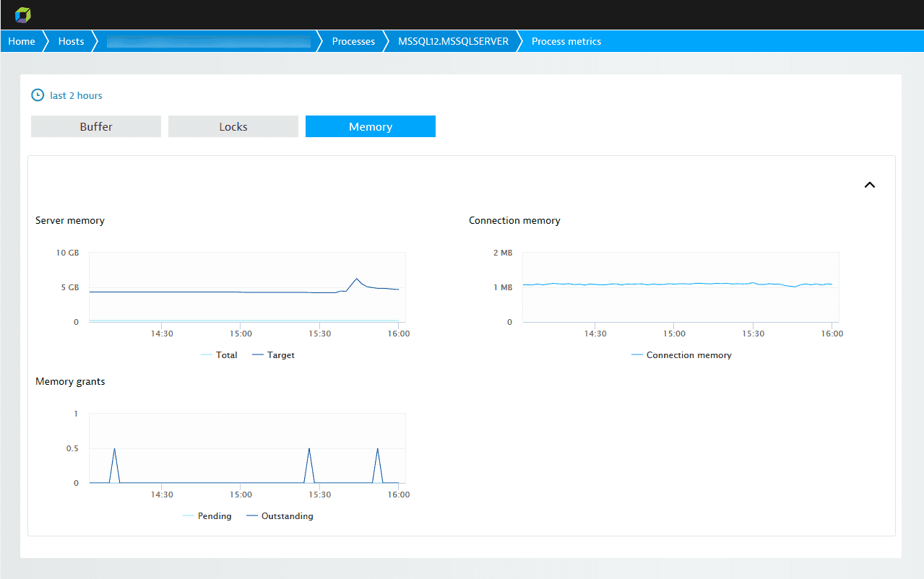The image size is (924, 579).
Task: Click the Connection memory chart title
Action: coord(514,221)
